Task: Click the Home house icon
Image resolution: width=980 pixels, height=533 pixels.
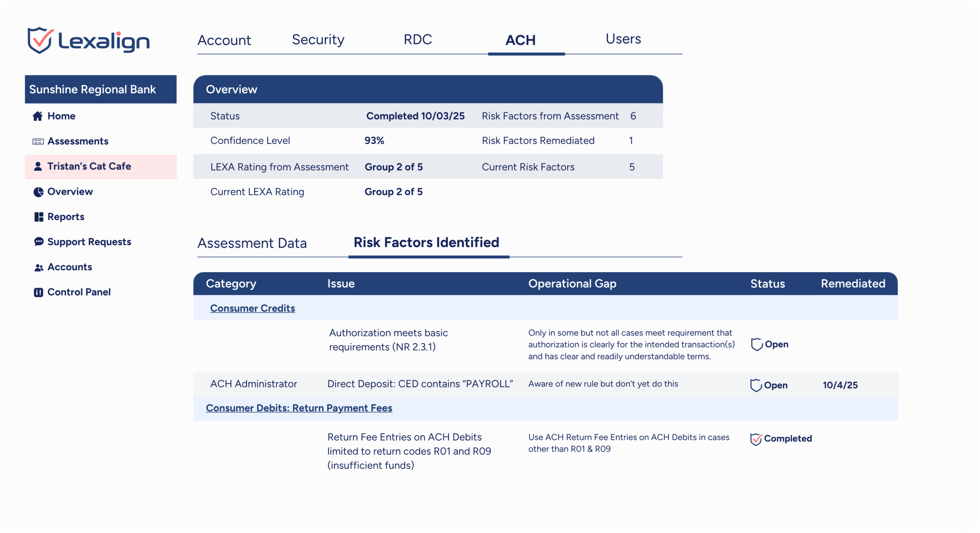Action: (38, 116)
